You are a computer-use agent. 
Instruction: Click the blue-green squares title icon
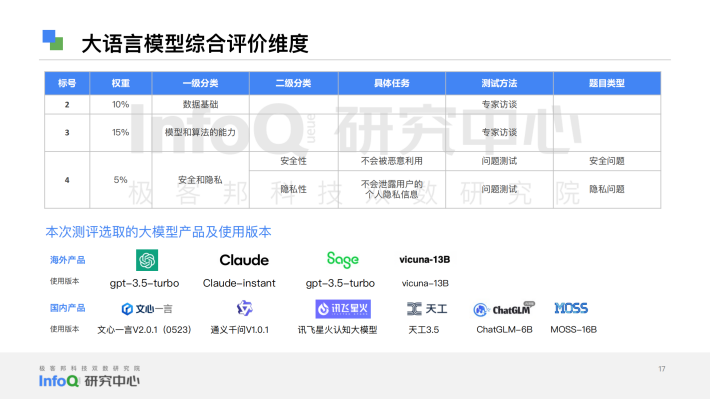point(53,40)
